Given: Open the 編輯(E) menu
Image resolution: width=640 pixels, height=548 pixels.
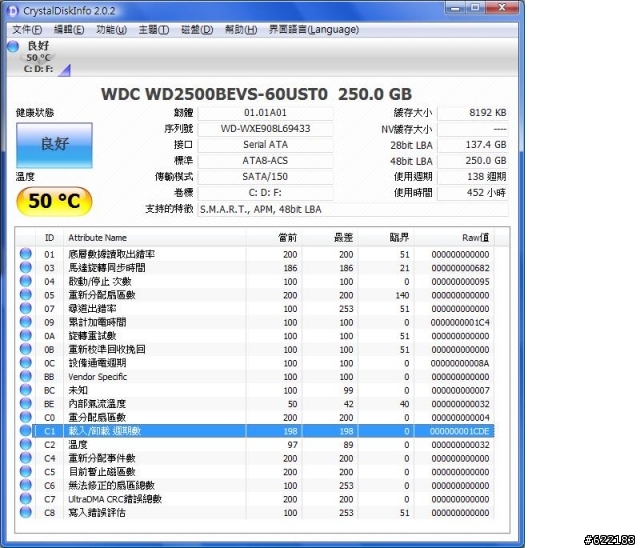Looking at the screenshot, I should [x=69, y=30].
